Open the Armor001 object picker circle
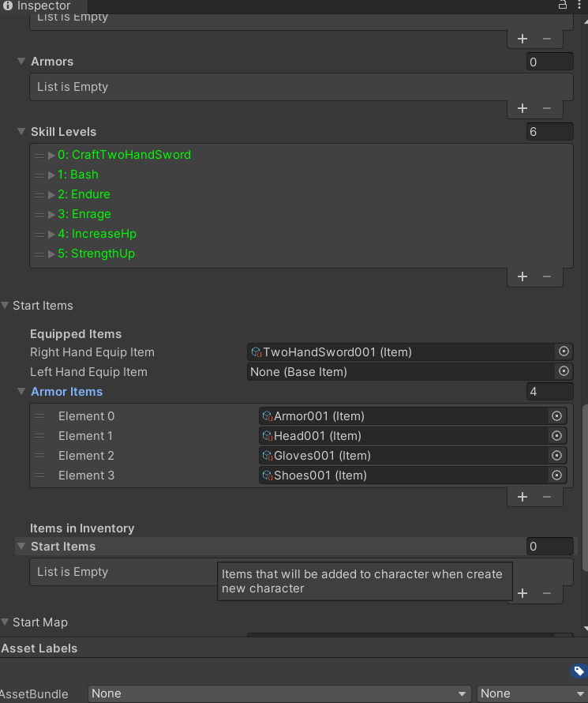Screen dimensions: 588x703 pos(556,415)
